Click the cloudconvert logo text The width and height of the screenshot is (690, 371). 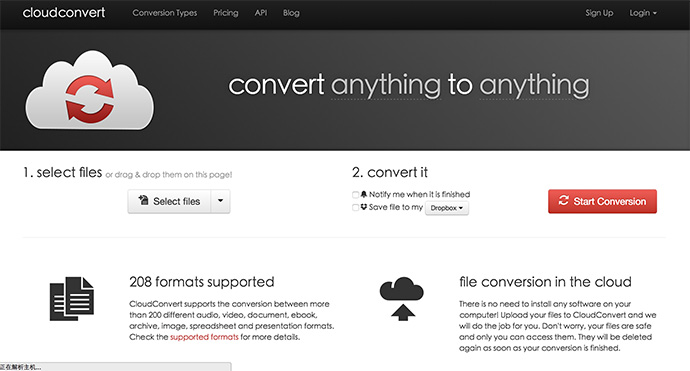tap(64, 13)
